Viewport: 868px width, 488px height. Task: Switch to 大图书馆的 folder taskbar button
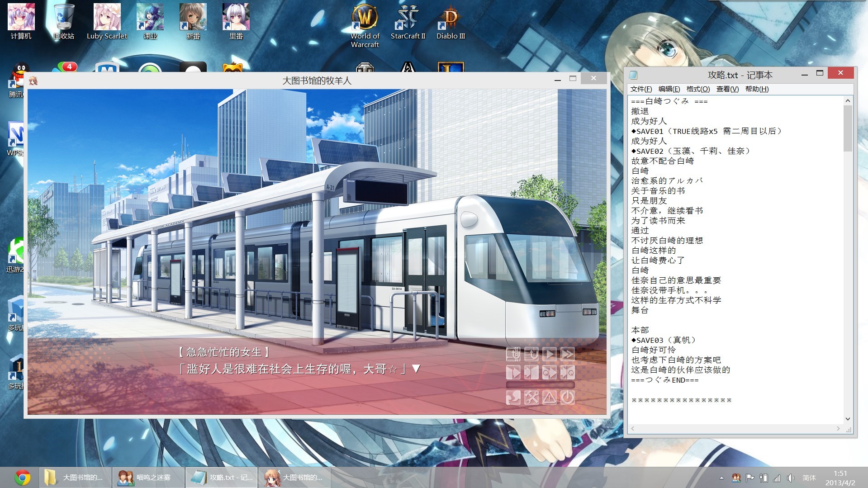point(75,478)
